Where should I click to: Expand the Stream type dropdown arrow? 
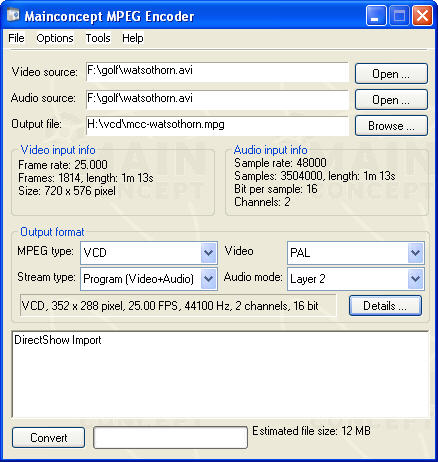[209, 279]
